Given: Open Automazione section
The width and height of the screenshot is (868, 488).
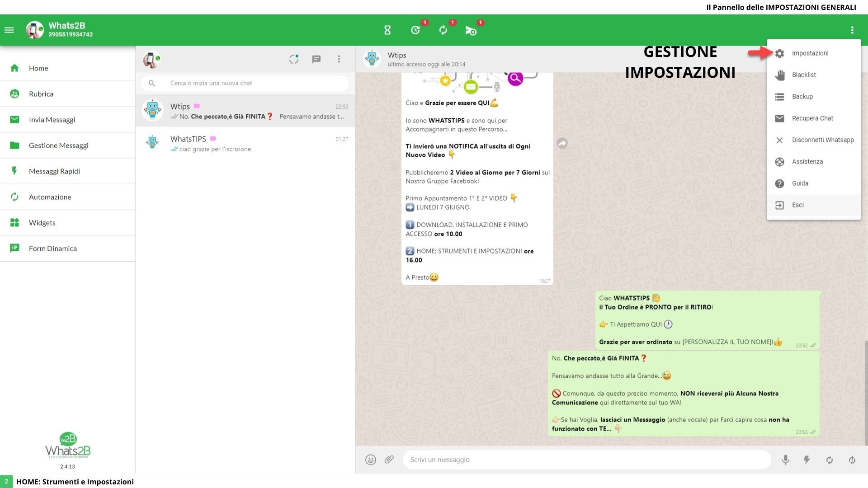Looking at the screenshot, I should click(x=68, y=197).
